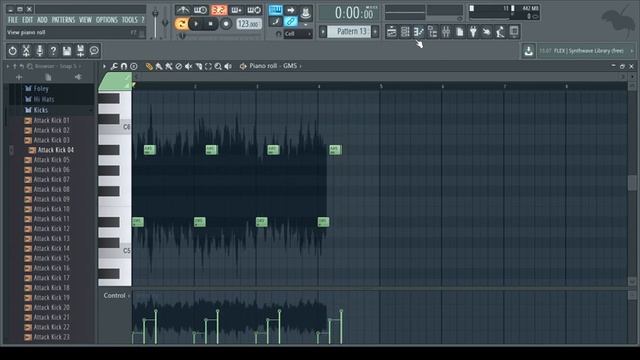Switch pattern/song mode button
This screenshot has height=360, width=640.
pos(181,24)
